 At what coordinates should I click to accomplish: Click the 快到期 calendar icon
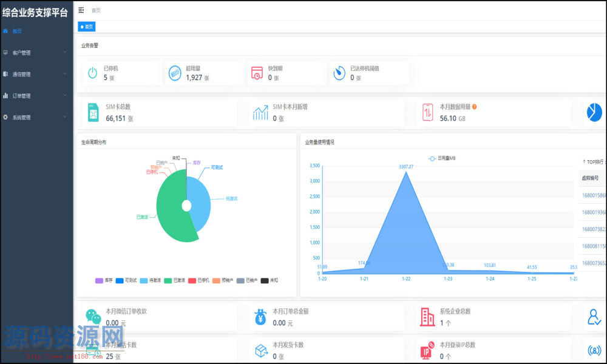(257, 73)
